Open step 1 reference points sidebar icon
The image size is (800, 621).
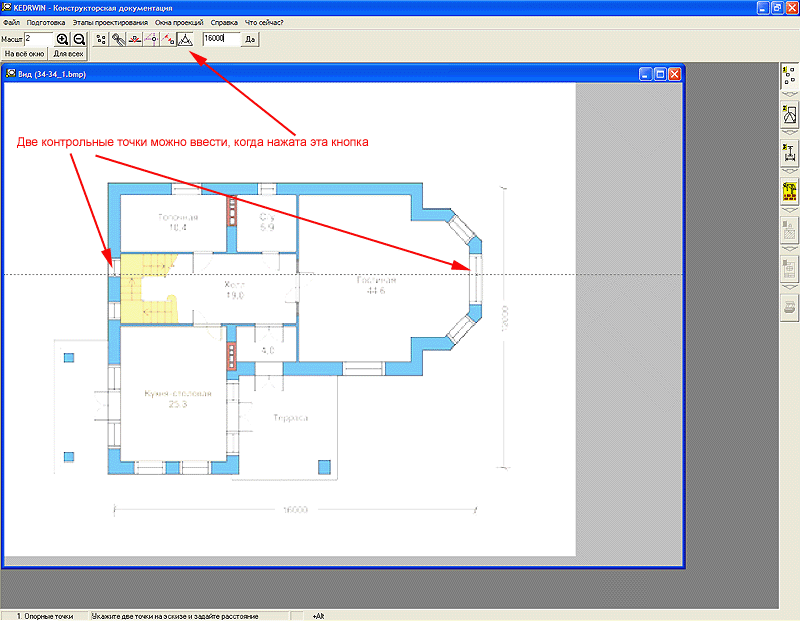[789, 76]
